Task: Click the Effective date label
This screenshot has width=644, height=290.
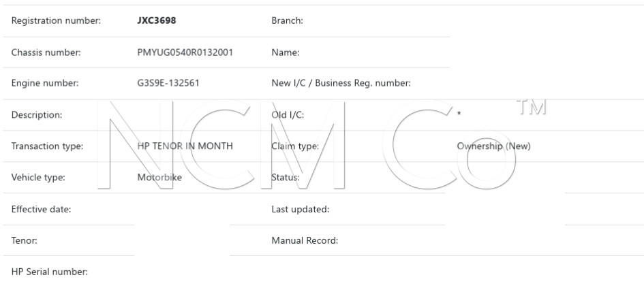Action: 42,209
